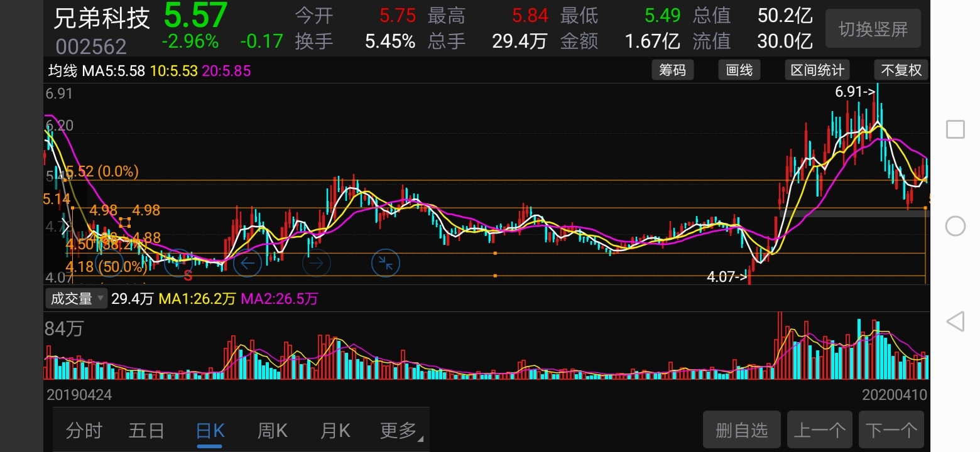980x452 pixels.
Task: Tap 切换竖屏 to switch to portrait
Action: [873, 29]
